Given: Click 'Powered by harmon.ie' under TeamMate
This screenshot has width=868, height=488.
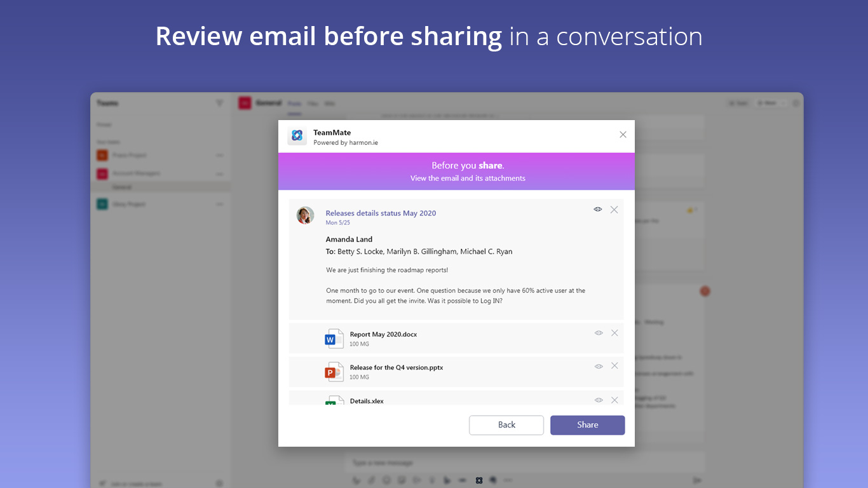Looking at the screenshot, I should tap(346, 143).
